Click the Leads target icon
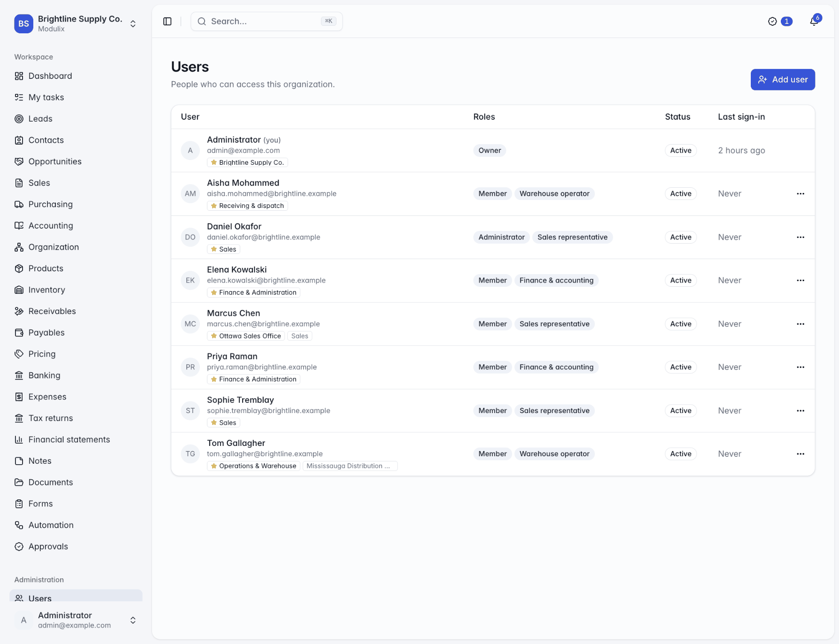Screen dimensions: 839x644 coord(19,119)
